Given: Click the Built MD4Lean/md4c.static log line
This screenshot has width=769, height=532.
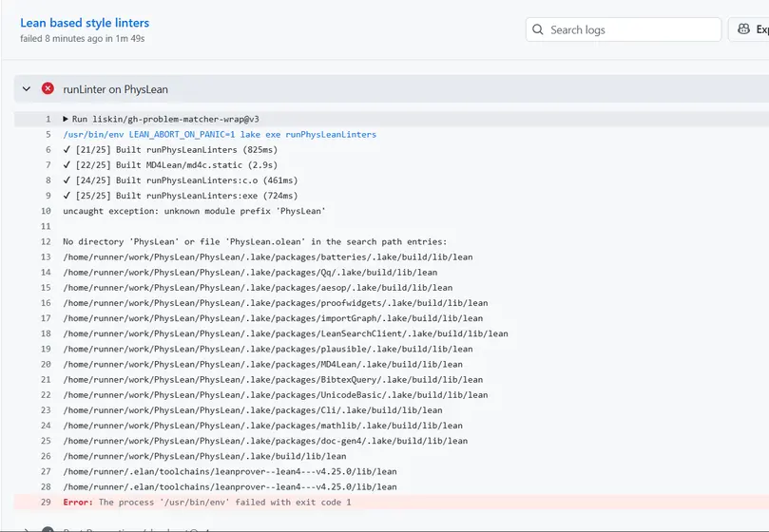Looking at the screenshot, I should pyautogui.click(x=176, y=165).
